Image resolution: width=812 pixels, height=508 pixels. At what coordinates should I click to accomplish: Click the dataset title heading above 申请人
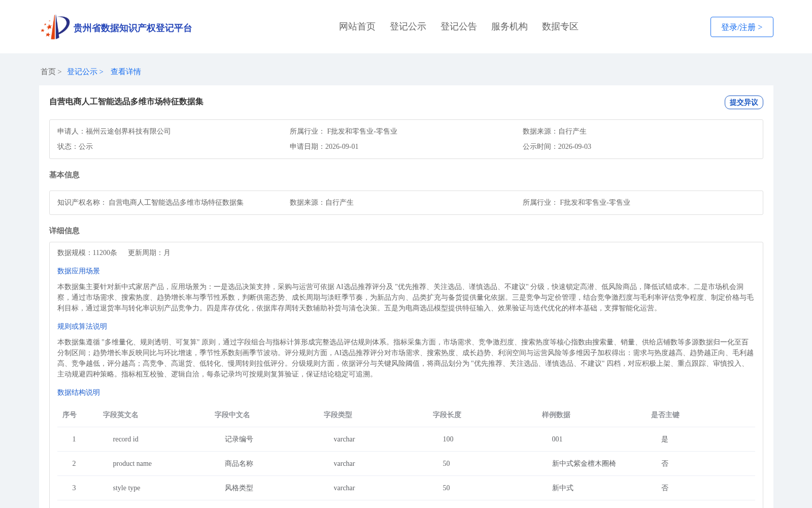[126, 102]
